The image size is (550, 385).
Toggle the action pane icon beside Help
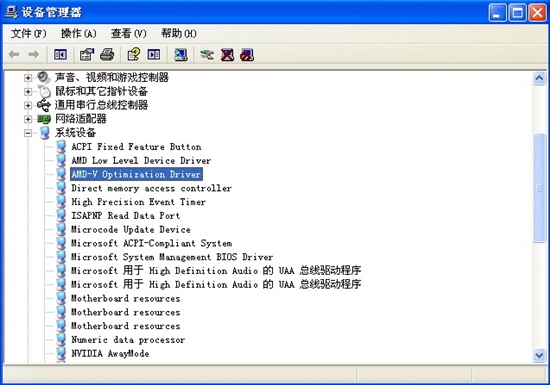tap(154, 55)
